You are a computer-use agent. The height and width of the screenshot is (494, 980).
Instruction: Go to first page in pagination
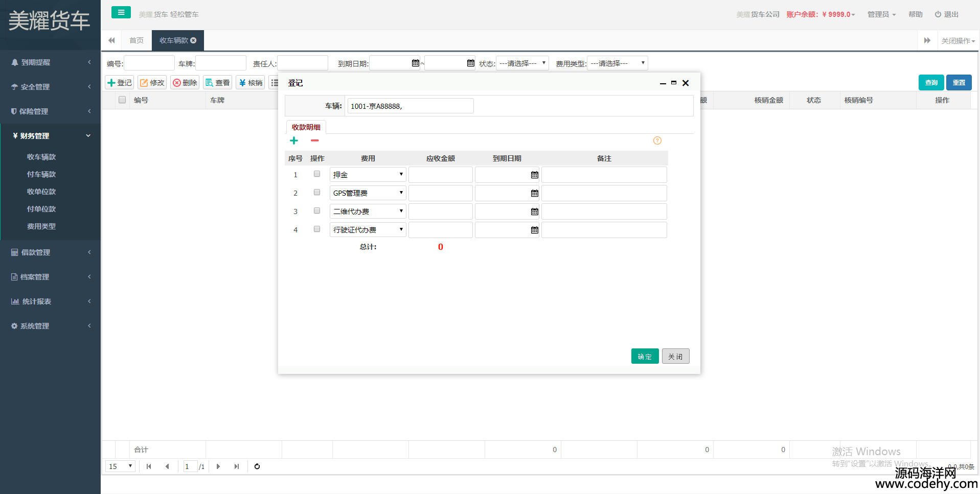point(149,466)
